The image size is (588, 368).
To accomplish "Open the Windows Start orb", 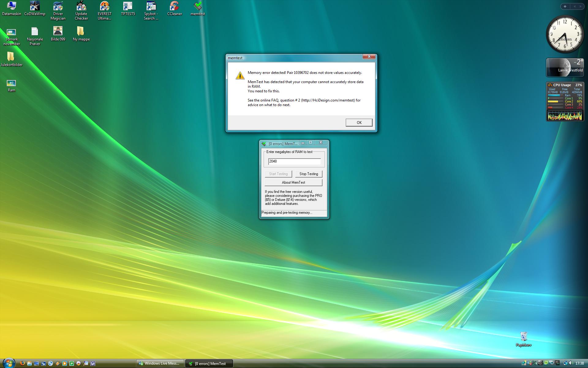I will [9, 363].
